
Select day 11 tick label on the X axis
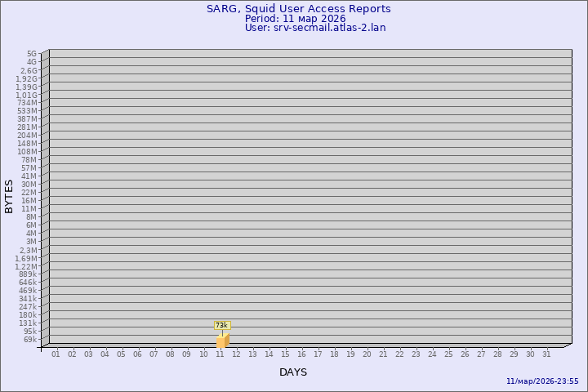coord(220,354)
